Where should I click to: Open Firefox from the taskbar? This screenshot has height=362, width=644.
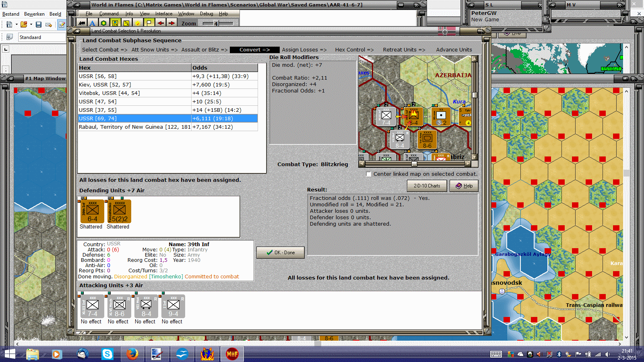[x=132, y=354]
